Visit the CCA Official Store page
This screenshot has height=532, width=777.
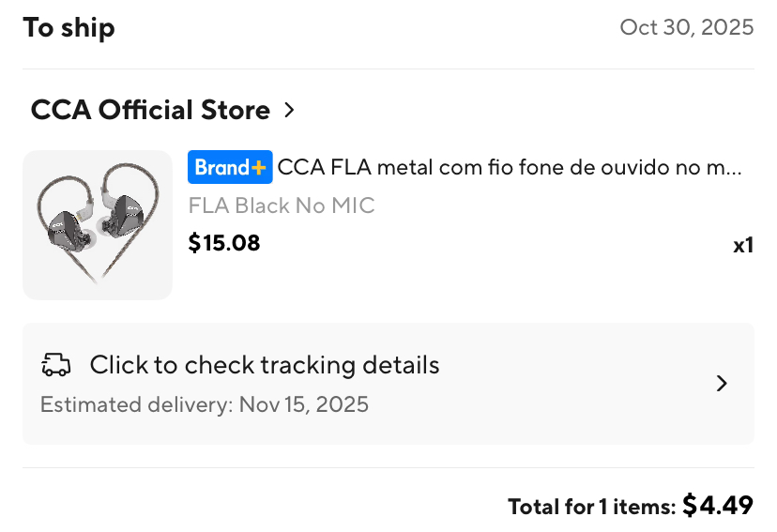point(150,110)
